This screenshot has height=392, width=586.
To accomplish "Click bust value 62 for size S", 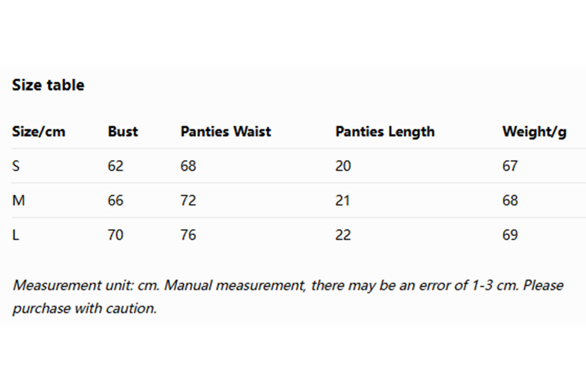I will [x=115, y=166].
